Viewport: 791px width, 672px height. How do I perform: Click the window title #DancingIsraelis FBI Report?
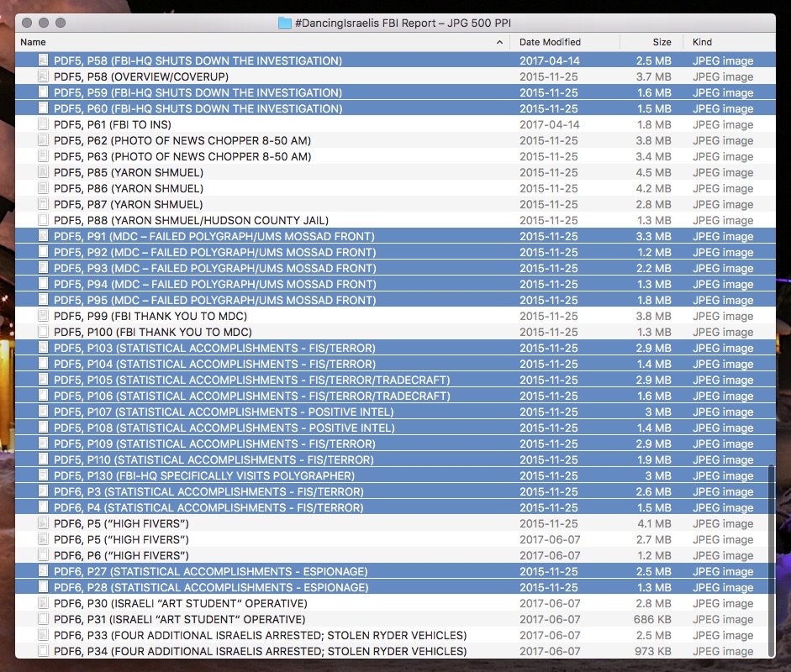click(403, 24)
